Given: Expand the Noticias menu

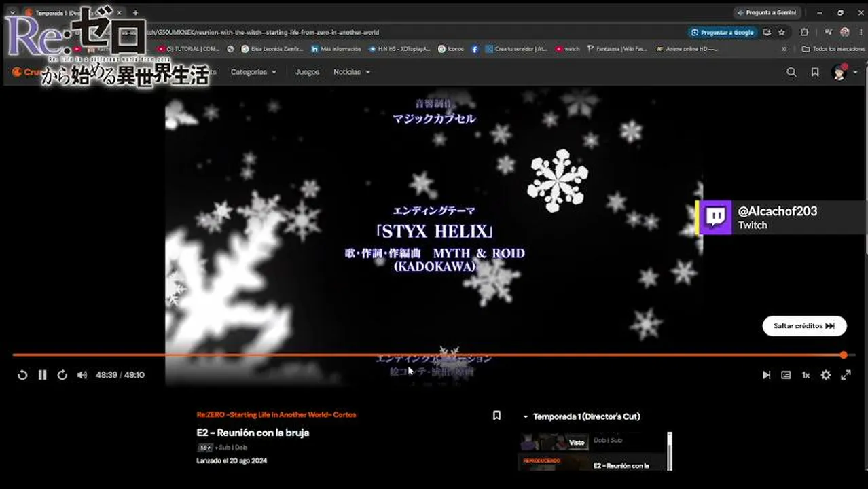Looking at the screenshot, I should [352, 72].
